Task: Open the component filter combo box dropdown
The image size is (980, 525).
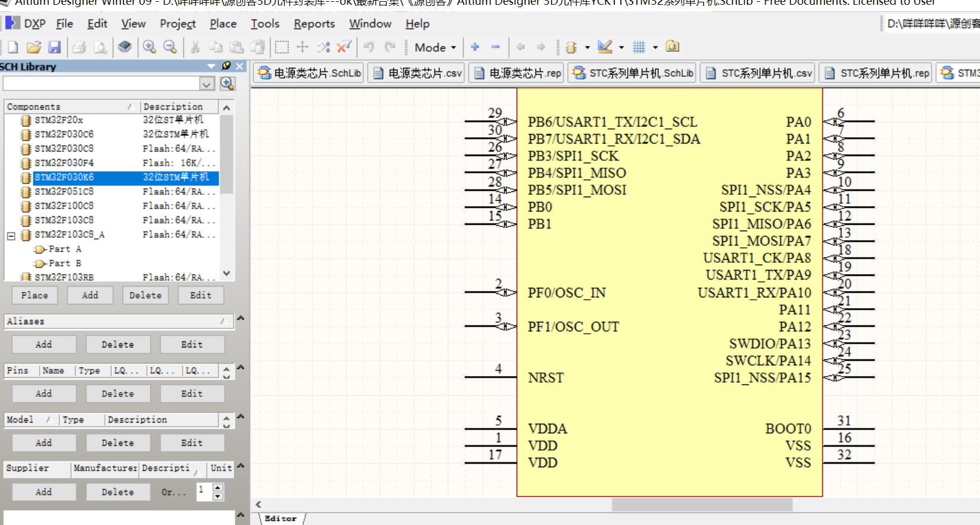Action: click(207, 84)
